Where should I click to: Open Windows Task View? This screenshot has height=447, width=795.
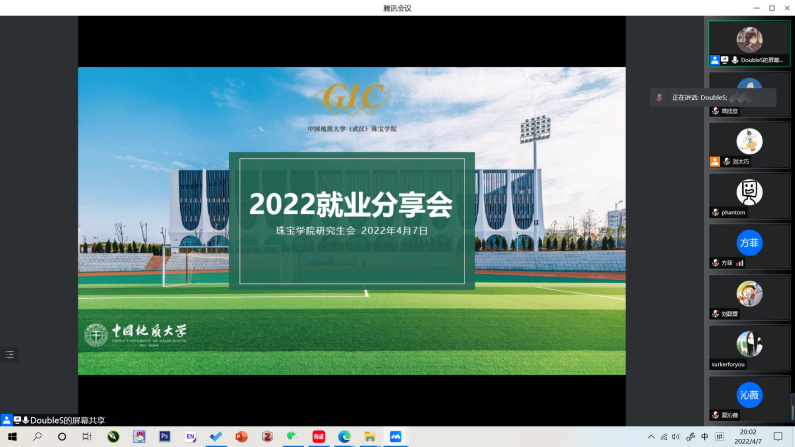[87, 437]
